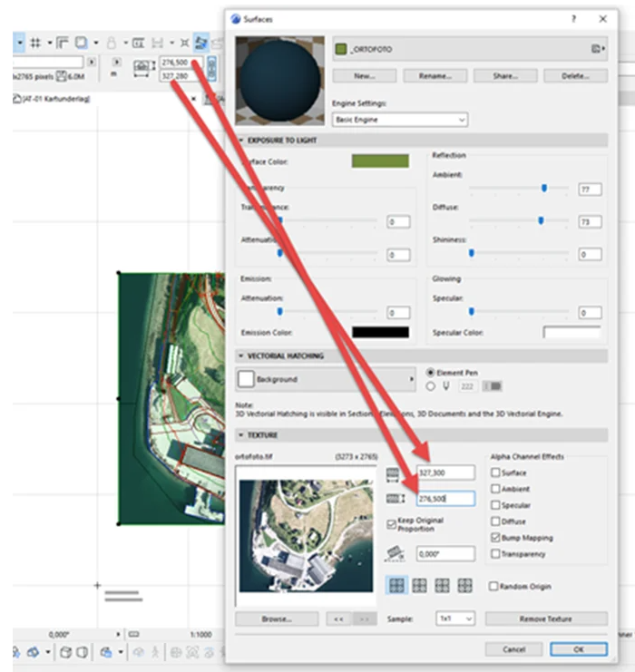Image resolution: width=635 pixels, height=672 pixels.
Task: Open the Background vectorial hatching selector
Action: coord(325,379)
